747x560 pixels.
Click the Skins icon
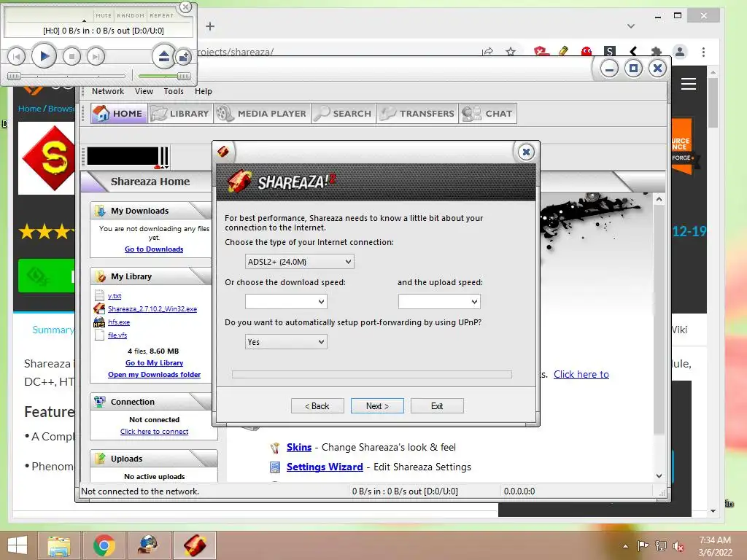pos(275,448)
